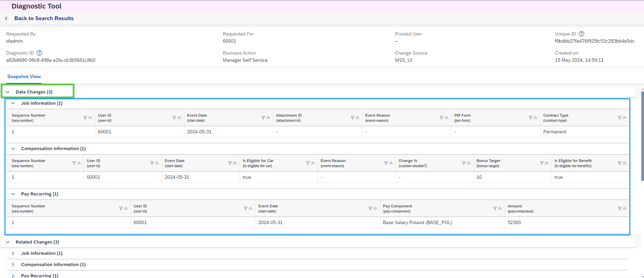The height and width of the screenshot is (278, 644).
Task: Collapse the Data Changes (3) section
Action: (x=8, y=92)
